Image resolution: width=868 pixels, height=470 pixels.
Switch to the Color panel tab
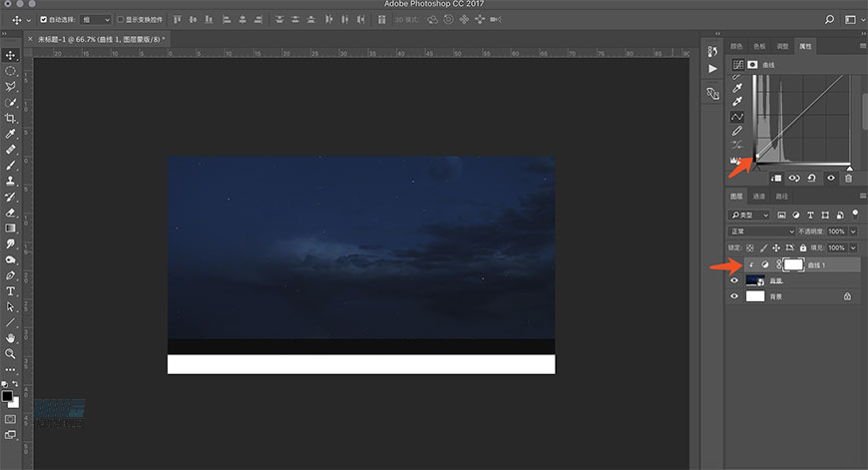tap(736, 47)
